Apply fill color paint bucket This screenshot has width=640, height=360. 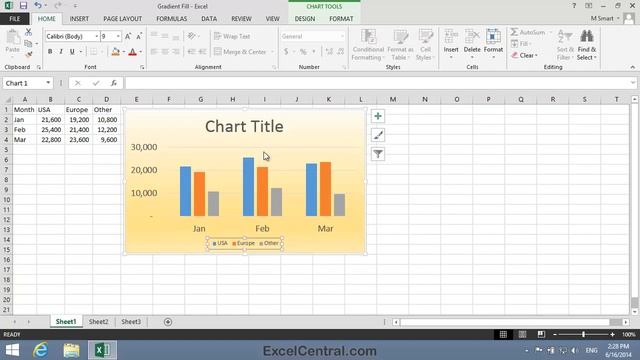click(x=116, y=52)
